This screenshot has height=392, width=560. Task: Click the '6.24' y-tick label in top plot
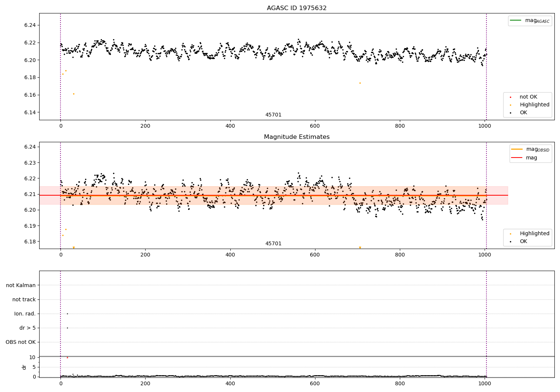[30, 25]
